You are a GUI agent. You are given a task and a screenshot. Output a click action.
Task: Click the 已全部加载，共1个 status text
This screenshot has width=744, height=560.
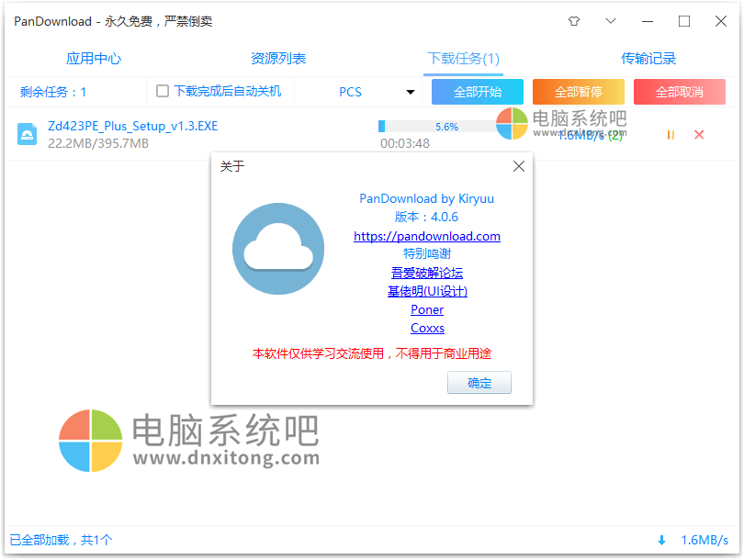pos(62,540)
